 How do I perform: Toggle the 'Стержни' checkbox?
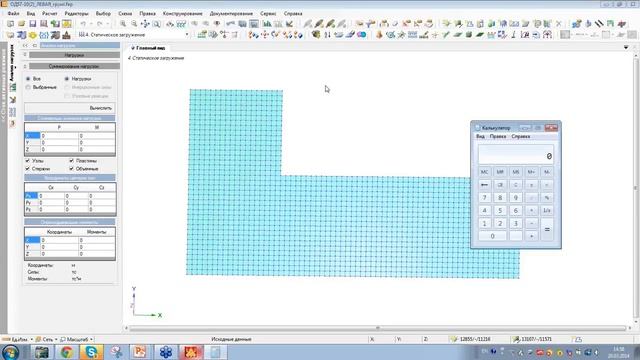tap(28, 169)
